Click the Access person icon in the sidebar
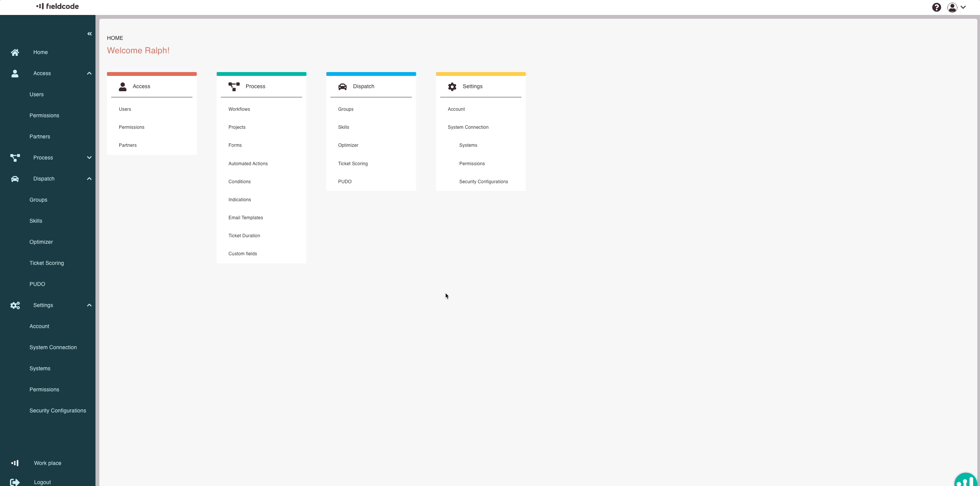 [15, 73]
